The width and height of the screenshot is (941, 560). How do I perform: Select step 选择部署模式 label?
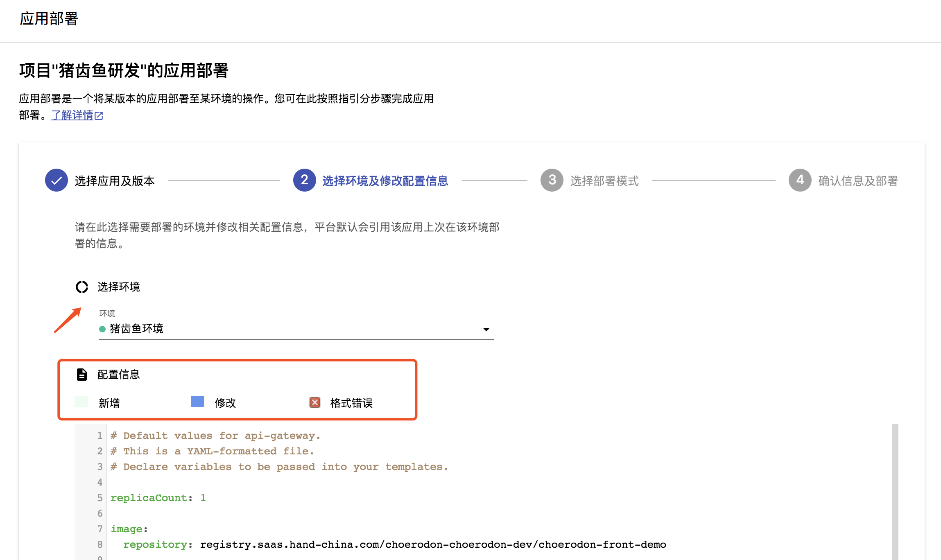[604, 181]
